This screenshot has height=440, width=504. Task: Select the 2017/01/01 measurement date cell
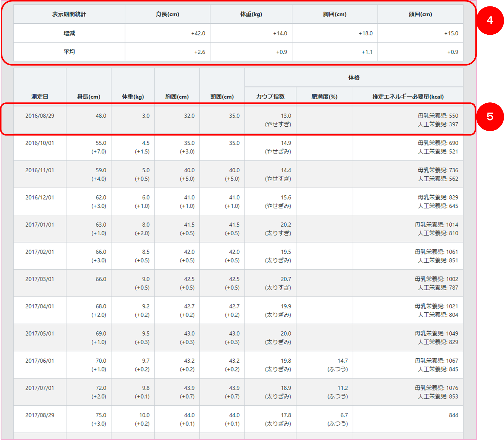coord(40,225)
